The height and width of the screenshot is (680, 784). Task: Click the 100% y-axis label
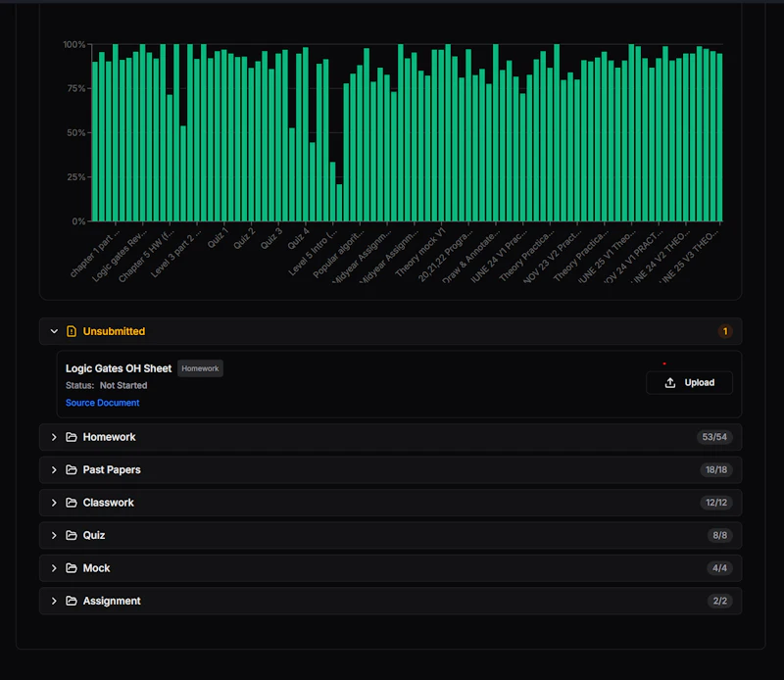pyautogui.click(x=74, y=44)
